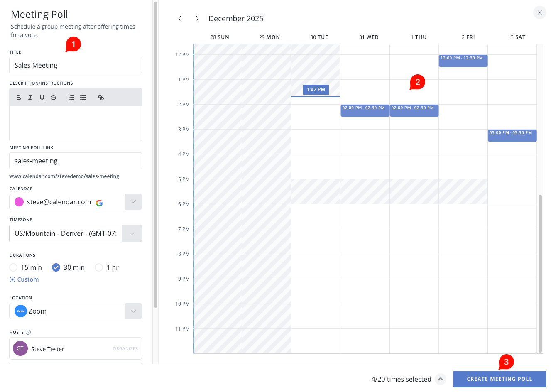Advance to the next week
This screenshot has width=551, height=392.
(x=197, y=18)
